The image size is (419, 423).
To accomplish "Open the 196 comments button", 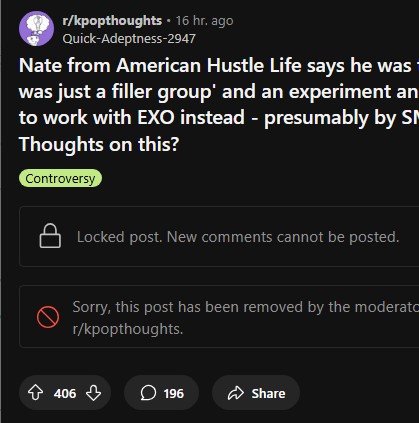I will click(162, 393).
